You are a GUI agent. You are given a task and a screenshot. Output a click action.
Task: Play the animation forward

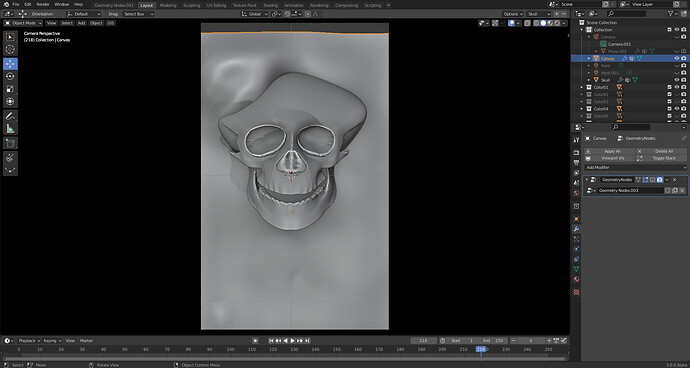(x=293, y=341)
